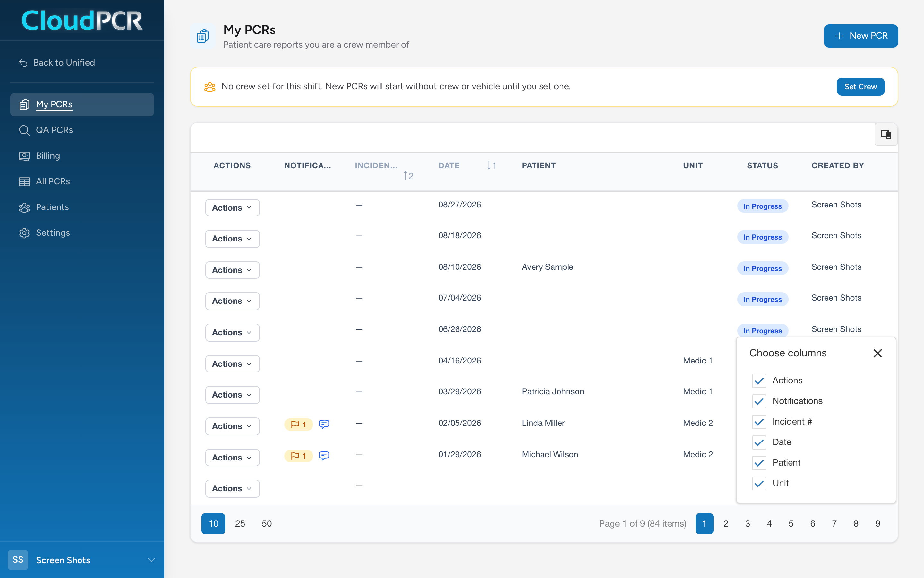Open the column chooser icon
The image size is (924, 578).
click(x=886, y=135)
